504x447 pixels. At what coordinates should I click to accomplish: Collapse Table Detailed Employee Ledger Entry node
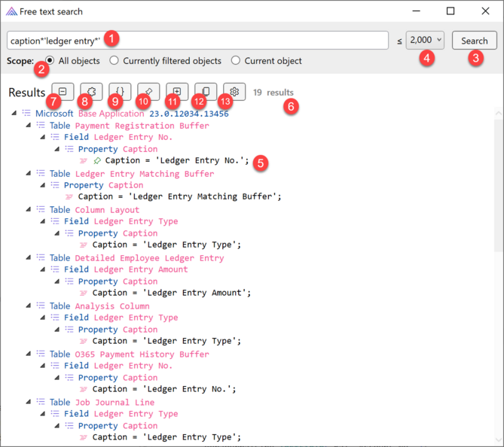click(29, 257)
